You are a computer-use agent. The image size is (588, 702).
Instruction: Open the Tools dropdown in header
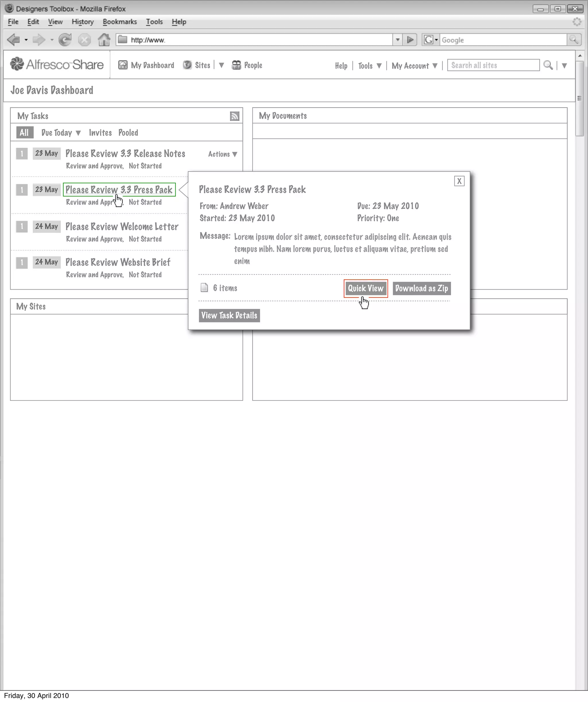point(370,66)
